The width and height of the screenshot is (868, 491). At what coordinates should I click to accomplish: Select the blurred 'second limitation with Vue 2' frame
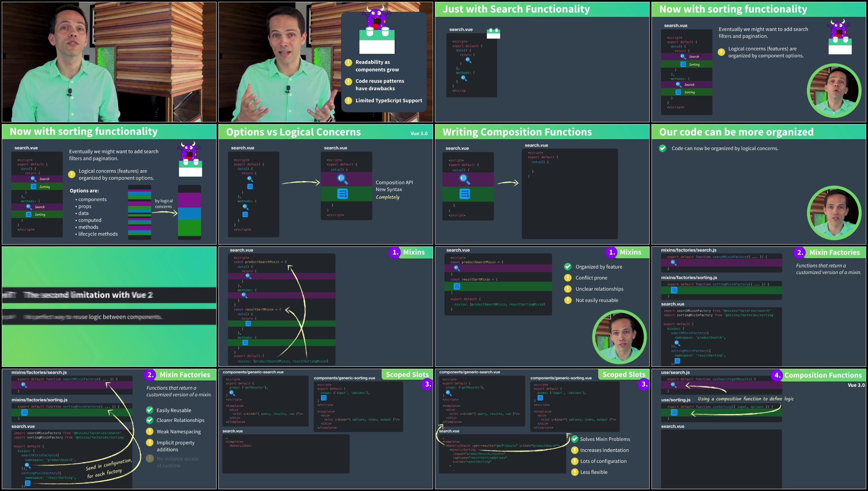(109, 306)
